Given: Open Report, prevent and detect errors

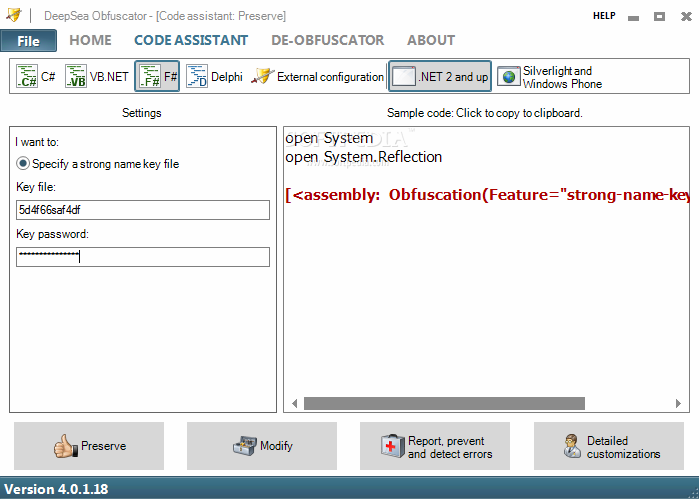Looking at the screenshot, I should pyautogui.click(x=435, y=446).
